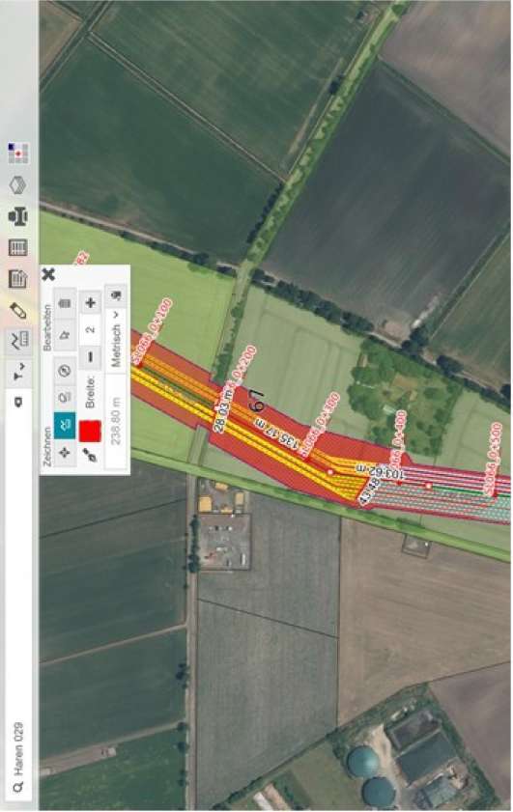Image resolution: width=513 pixels, height=812 pixels.
Task: Open the attribute table icon
Action: pos(18,247)
